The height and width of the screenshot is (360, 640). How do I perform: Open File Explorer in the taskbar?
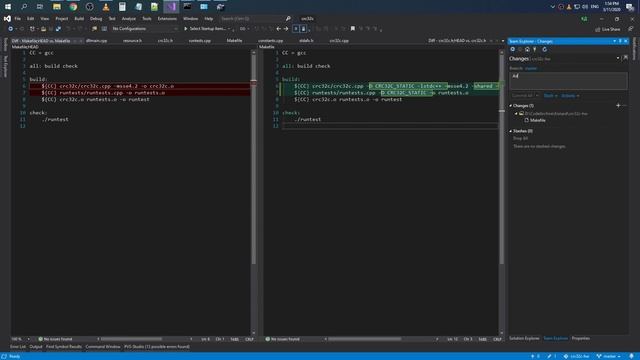pyautogui.click(x=57, y=7)
